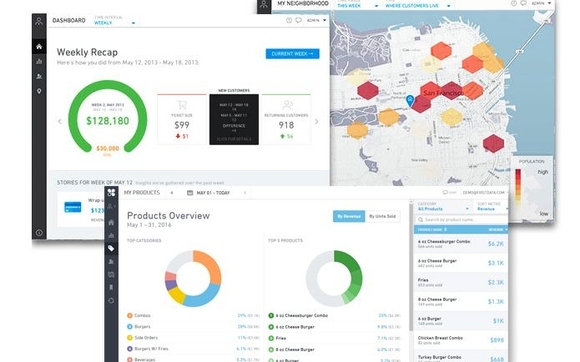Click Top 5 Products green donut chart
The image size is (580, 362).
(x=334, y=278)
